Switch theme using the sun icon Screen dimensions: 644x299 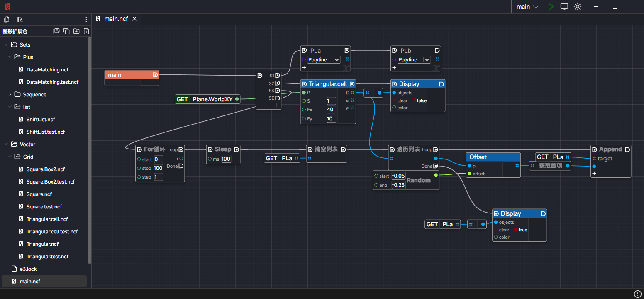tap(578, 7)
